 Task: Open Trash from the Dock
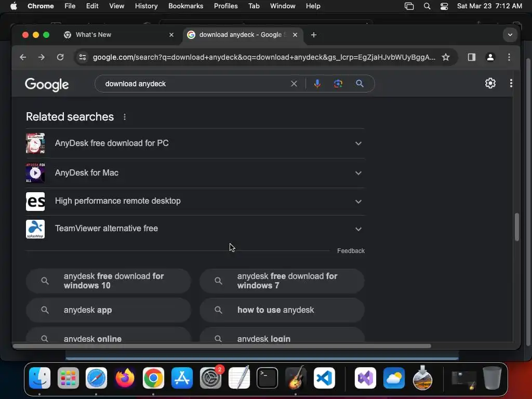click(492, 378)
